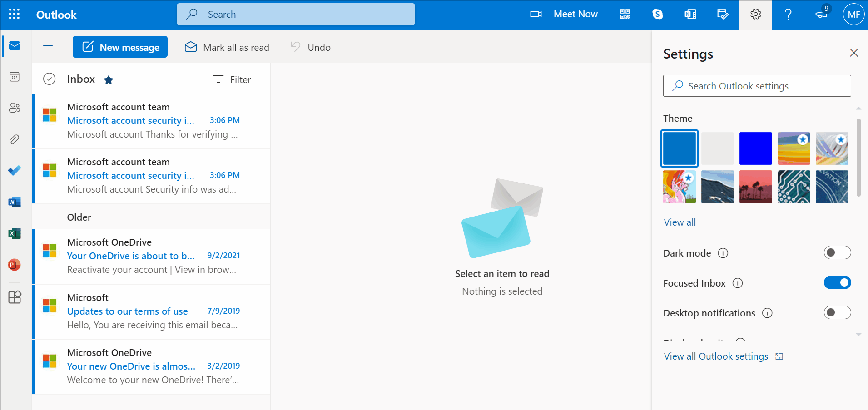
Task: Open Skype in the top bar
Action: 657,14
